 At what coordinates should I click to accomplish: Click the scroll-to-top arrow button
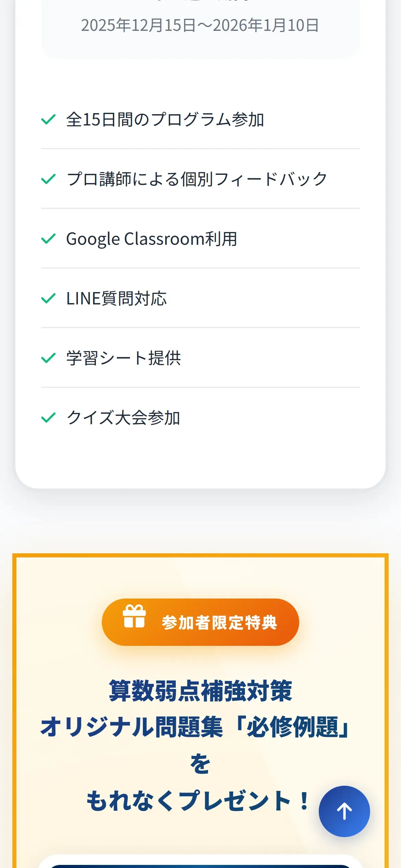pyautogui.click(x=344, y=811)
